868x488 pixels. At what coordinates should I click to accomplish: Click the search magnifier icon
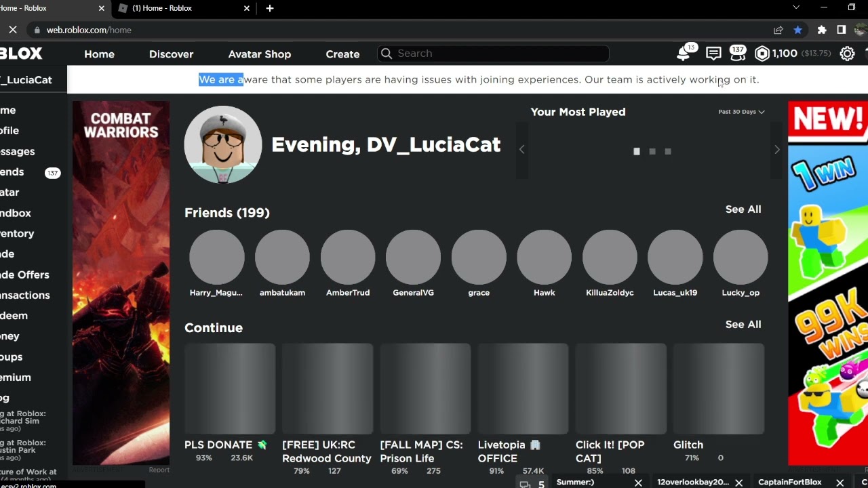click(387, 54)
